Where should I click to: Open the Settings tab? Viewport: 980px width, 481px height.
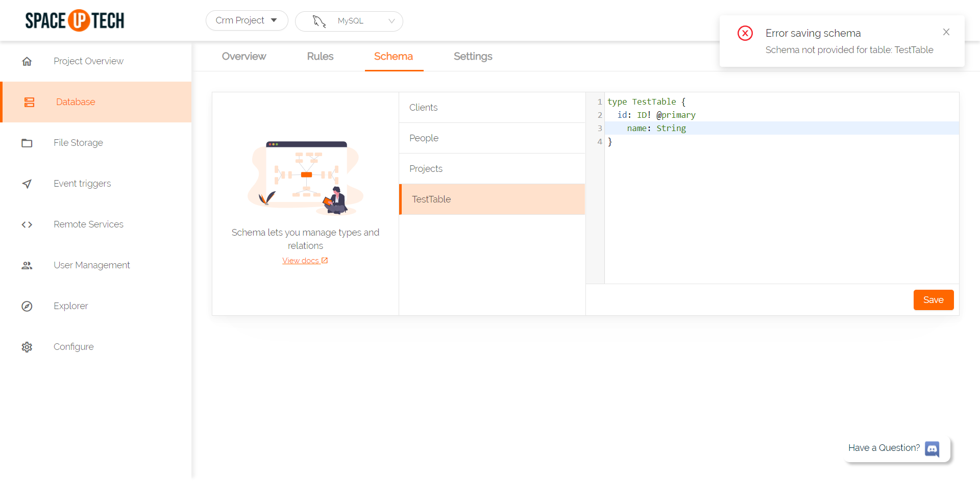472,57
